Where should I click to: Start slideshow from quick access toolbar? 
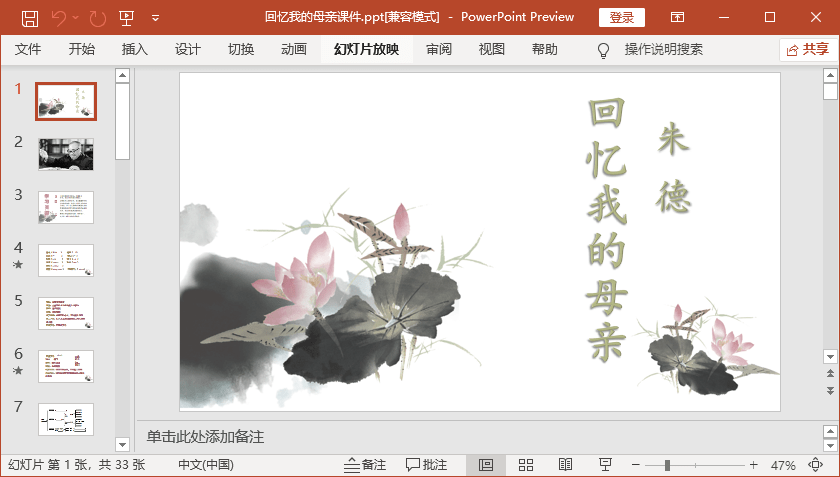click(x=126, y=18)
